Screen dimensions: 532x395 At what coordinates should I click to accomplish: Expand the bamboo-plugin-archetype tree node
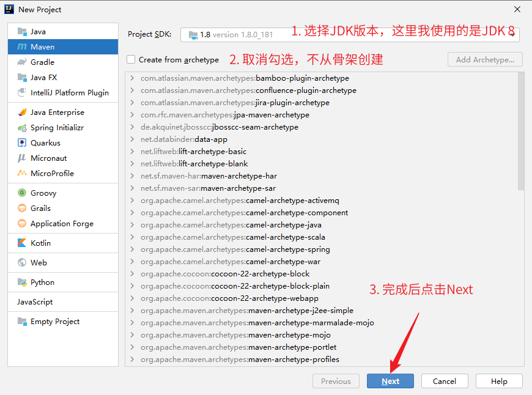click(x=132, y=78)
